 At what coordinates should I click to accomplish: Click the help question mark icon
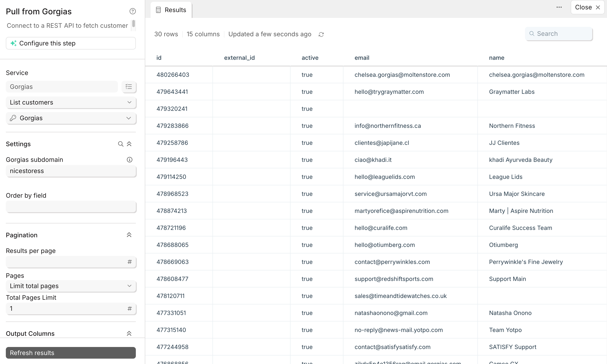tap(133, 11)
